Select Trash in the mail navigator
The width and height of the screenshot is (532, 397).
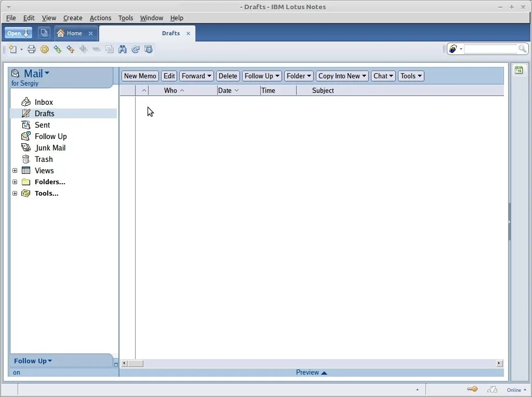point(44,159)
